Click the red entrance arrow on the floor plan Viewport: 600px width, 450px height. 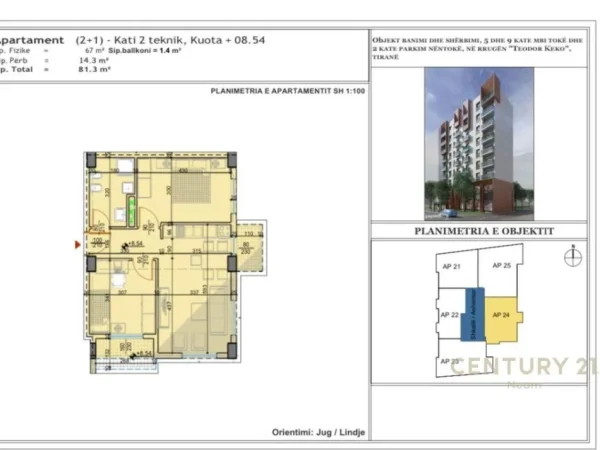[x=78, y=243]
